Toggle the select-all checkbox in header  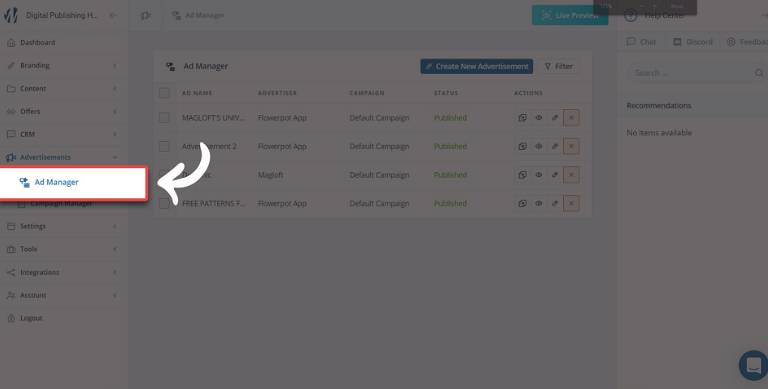pyautogui.click(x=164, y=93)
